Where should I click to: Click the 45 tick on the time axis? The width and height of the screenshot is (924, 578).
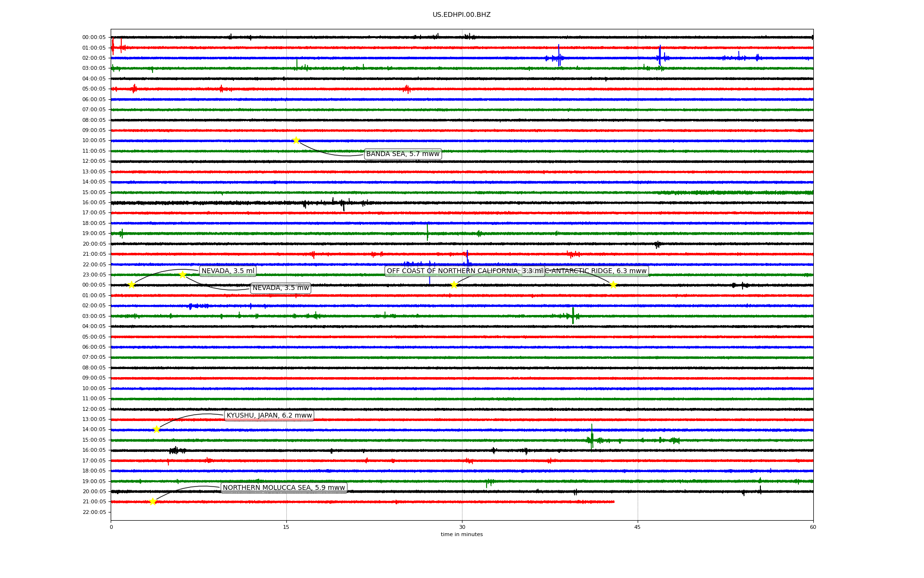click(637, 527)
